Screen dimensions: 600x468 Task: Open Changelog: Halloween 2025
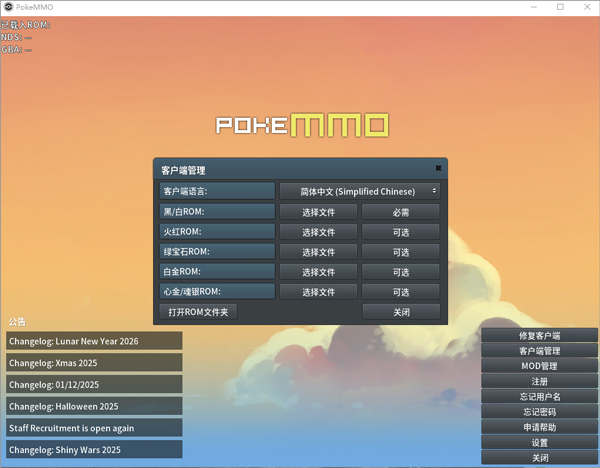[94, 406]
